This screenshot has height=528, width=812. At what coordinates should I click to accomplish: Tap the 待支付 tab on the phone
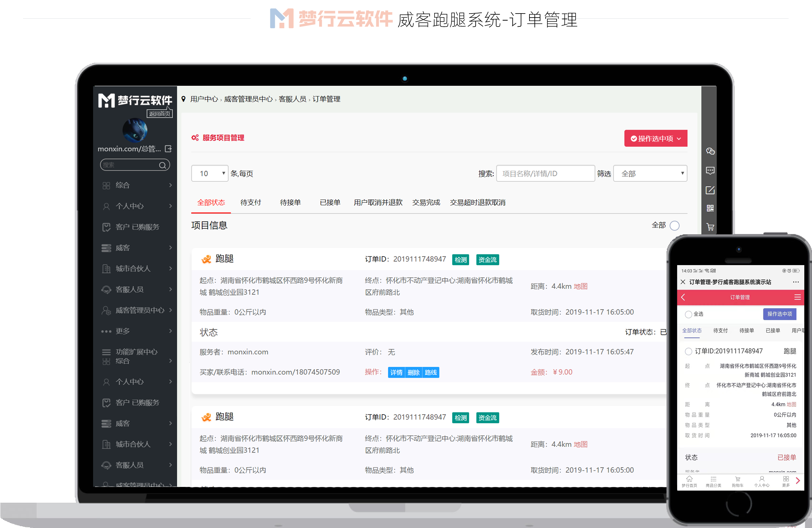tap(720, 330)
